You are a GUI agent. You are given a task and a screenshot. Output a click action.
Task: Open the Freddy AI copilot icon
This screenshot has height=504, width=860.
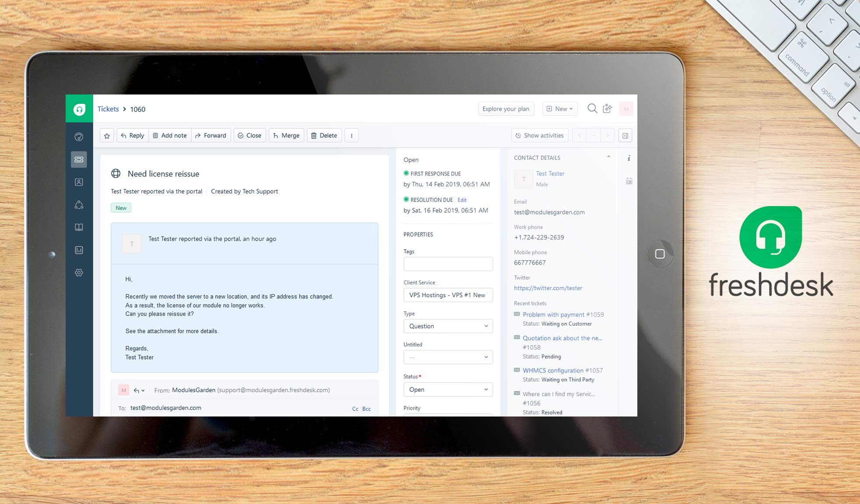click(608, 108)
